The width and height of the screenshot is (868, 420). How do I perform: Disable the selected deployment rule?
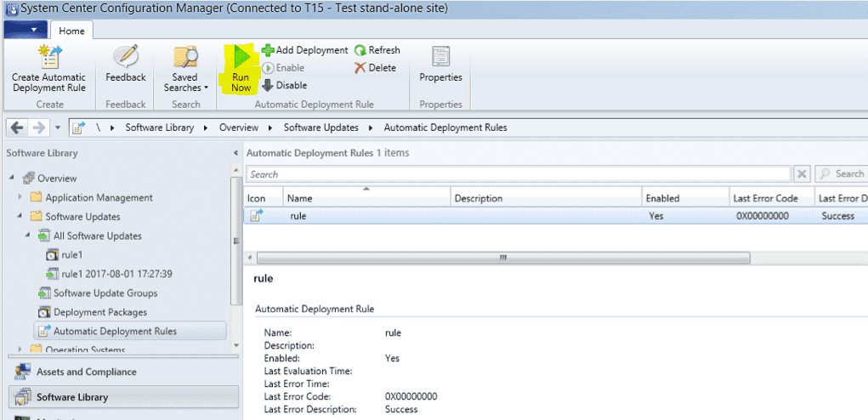click(284, 85)
